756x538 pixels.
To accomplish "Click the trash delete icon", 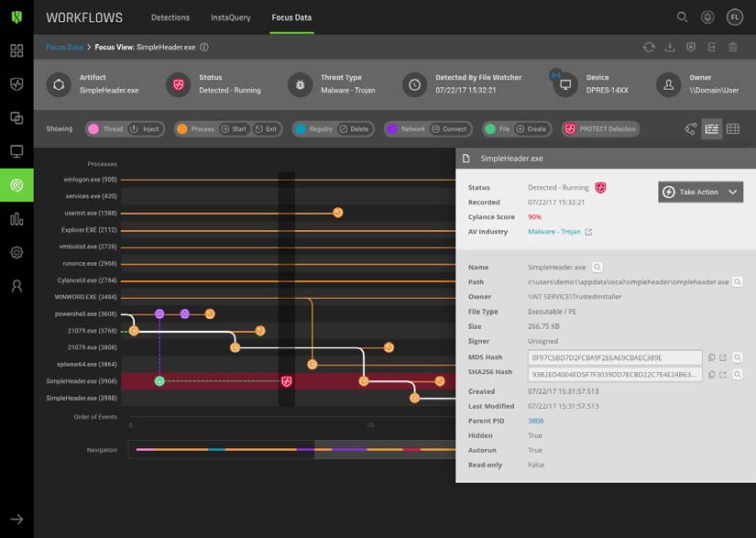I will pyautogui.click(x=733, y=48).
